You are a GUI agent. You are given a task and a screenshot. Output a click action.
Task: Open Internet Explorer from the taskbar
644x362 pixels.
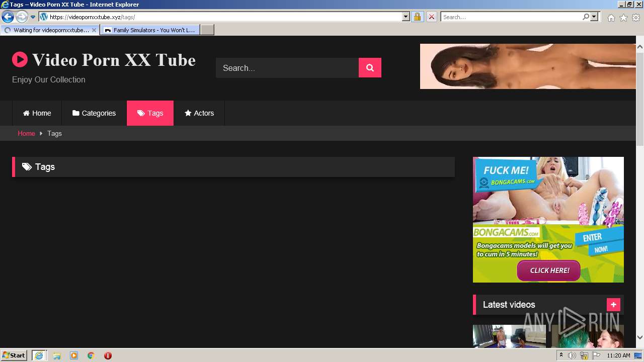(39, 355)
